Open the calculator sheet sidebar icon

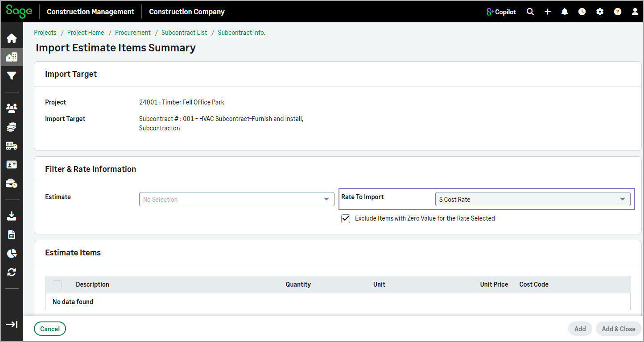click(12, 235)
